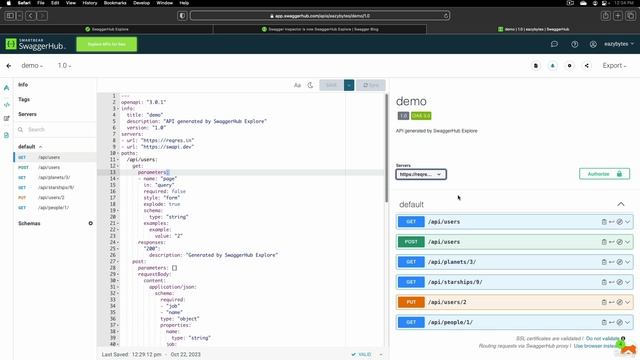
Task: Open the eazybytes account dropdown
Action: pos(619,44)
